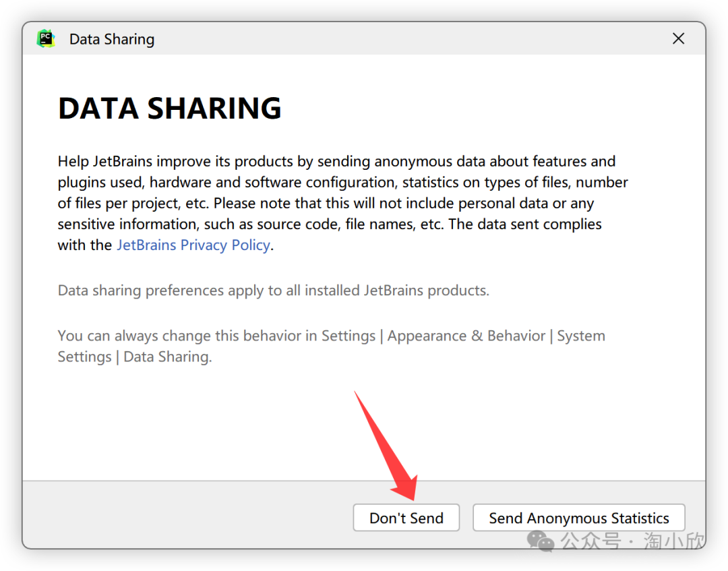Open the JetBrains Privacy Policy link
This screenshot has height=571, width=728.
tap(193, 245)
